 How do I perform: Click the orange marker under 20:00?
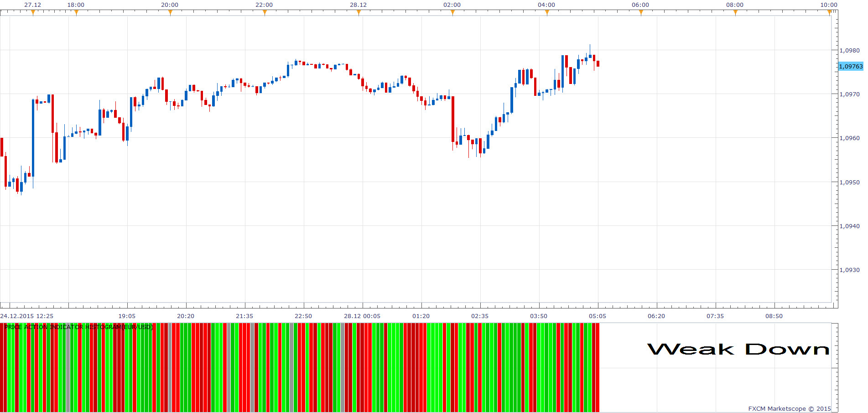[x=170, y=12]
